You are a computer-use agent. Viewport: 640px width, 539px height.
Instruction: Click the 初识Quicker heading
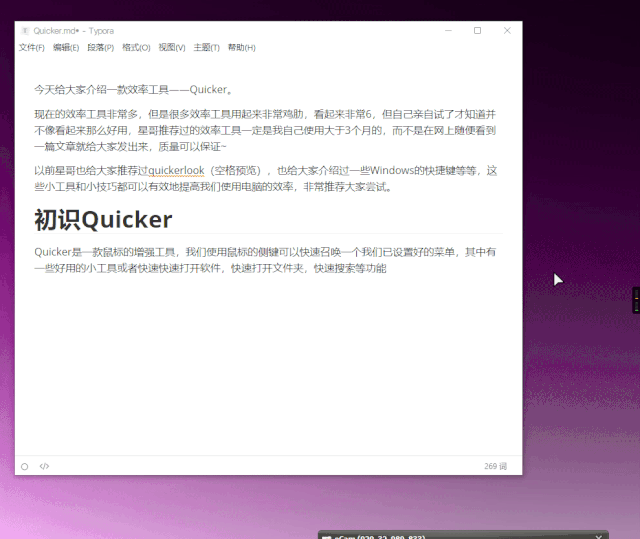click(103, 220)
